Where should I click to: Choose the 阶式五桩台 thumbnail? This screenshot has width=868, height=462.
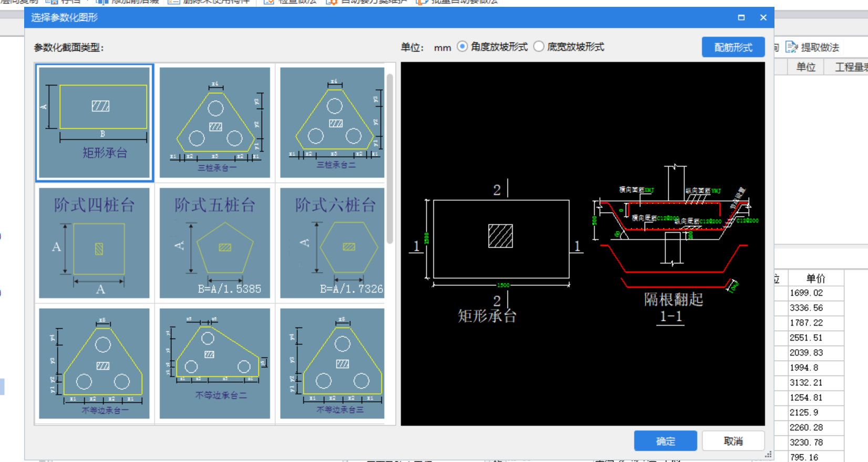215,243
